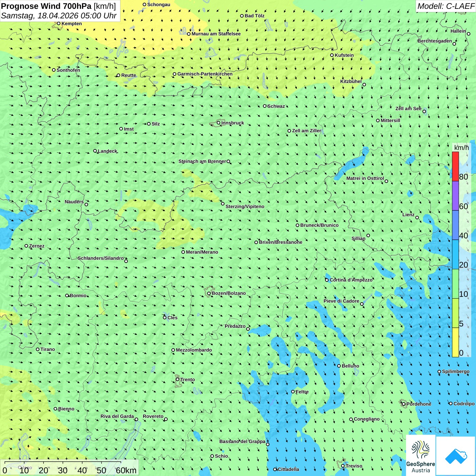Click the Berchtesgaden label
Viewport: 476px width, 476px height.
435,41
